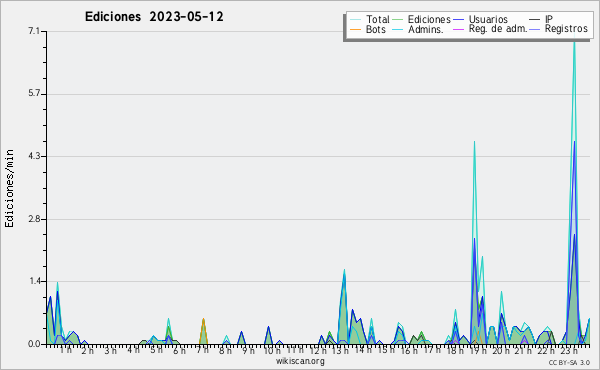Click the Total legend color line
Screen dimensions: 600x370
pyautogui.click(x=355, y=20)
